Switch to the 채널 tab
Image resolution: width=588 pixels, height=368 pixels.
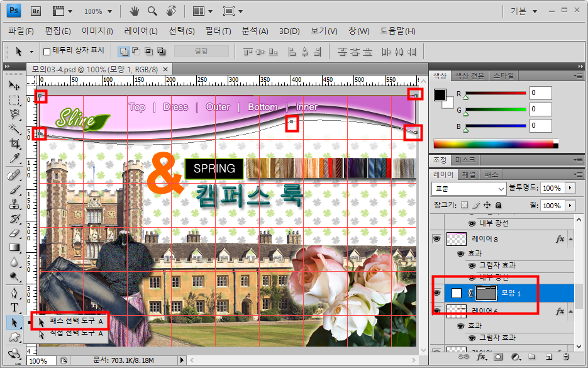tap(469, 174)
